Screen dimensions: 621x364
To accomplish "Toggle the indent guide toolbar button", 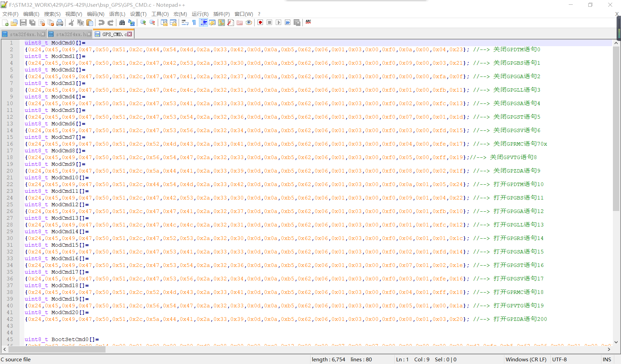I will pos(203,23).
